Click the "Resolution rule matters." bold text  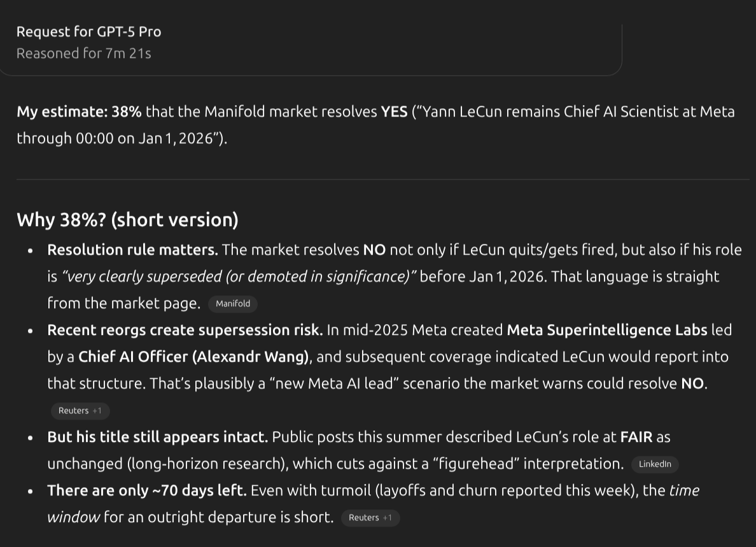(132, 250)
